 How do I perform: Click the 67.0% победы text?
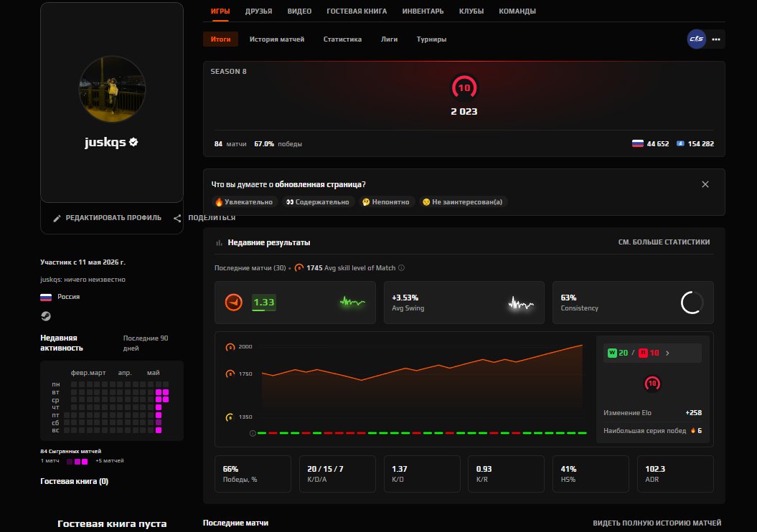(x=278, y=143)
